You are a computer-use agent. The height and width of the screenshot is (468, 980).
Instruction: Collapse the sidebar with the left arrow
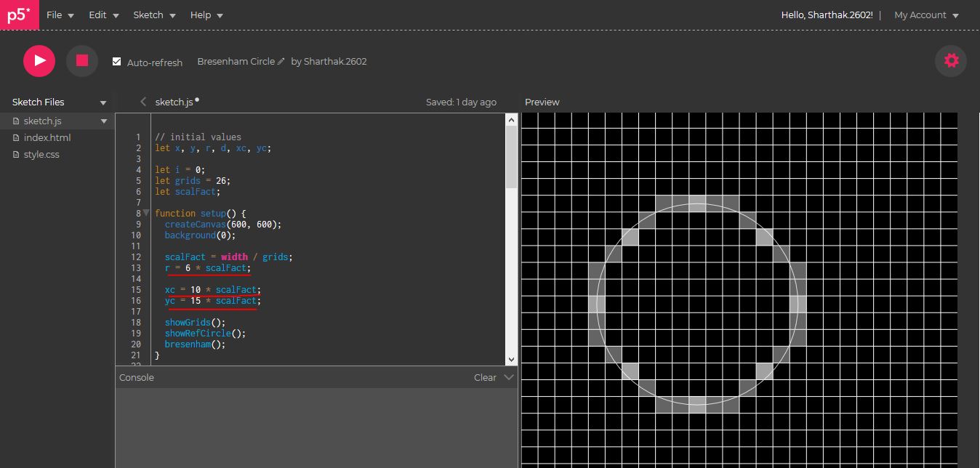(x=142, y=102)
